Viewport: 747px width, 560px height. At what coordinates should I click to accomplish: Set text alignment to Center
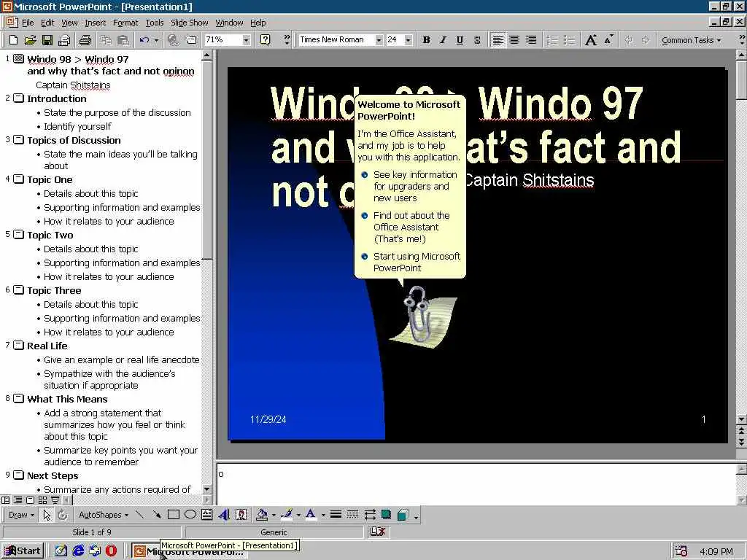tap(514, 40)
